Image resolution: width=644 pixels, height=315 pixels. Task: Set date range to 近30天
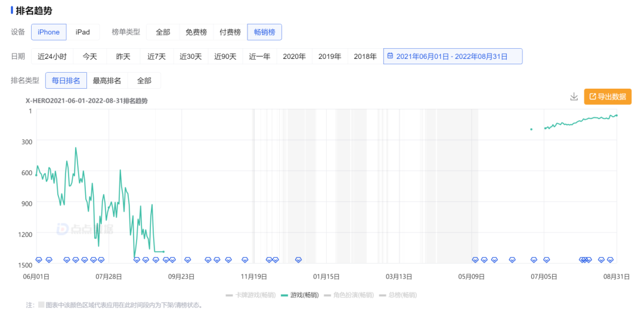pos(191,57)
